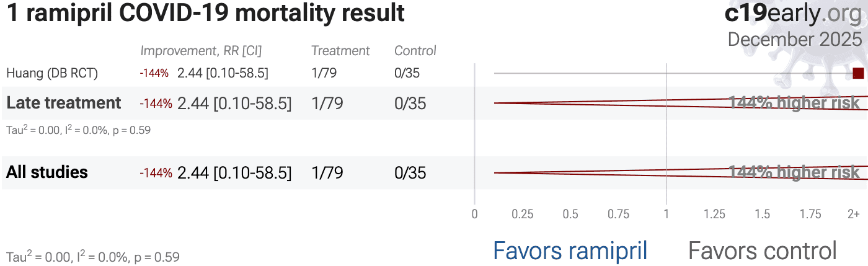This screenshot has height=266, width=868.
Task: Click the 0.25 axis tick label
Action: pyautogui.click(x=523, y=215)
